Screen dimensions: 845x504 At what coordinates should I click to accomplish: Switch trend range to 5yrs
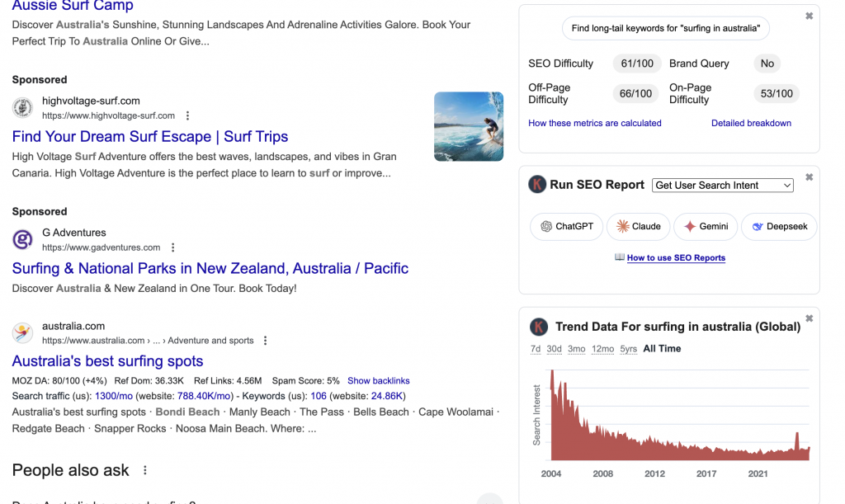(x=628, y=349)
